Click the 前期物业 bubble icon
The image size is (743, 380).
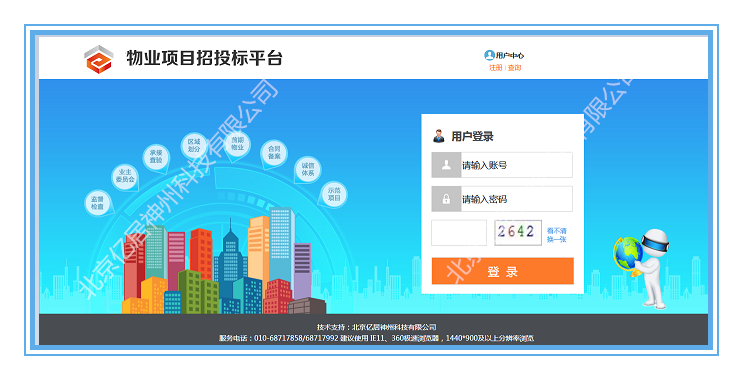(237, 144)
